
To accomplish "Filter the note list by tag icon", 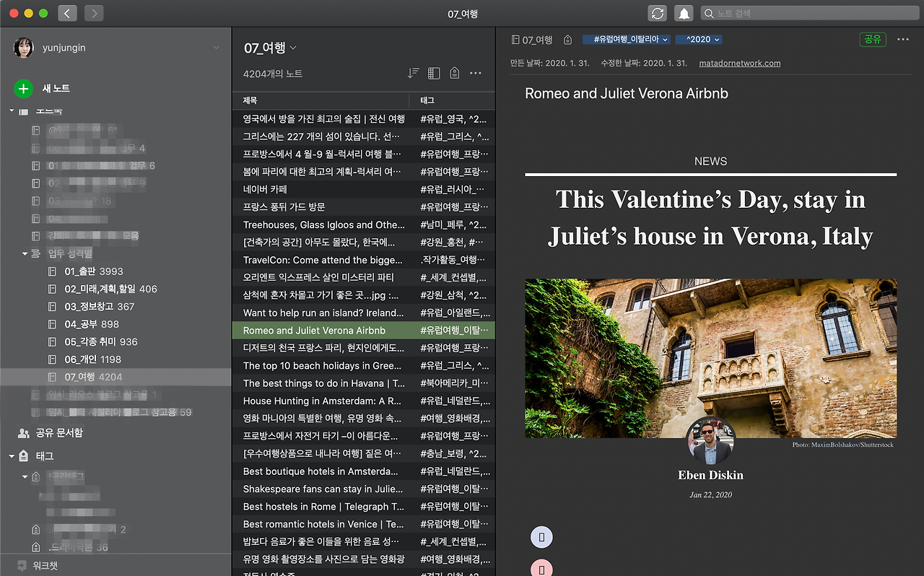I will click(x=455, y=73).
